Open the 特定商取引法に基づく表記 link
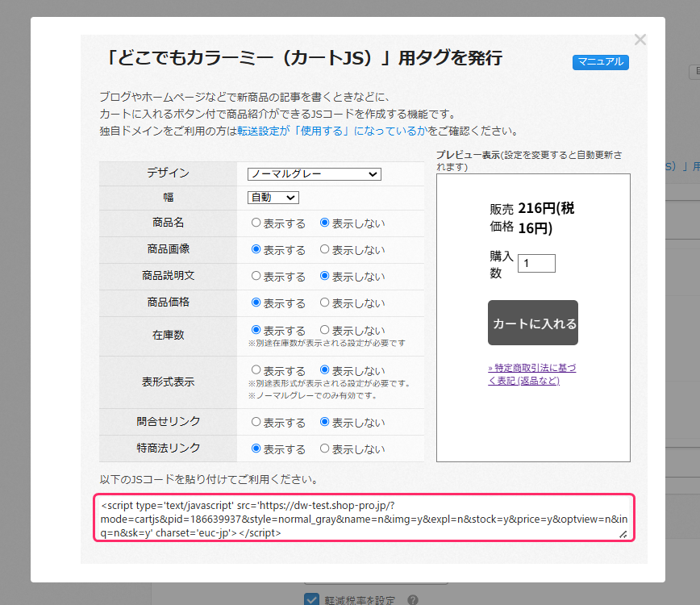Screen dimensions: 700x605 pyautogui.click(x=532, y=374)
